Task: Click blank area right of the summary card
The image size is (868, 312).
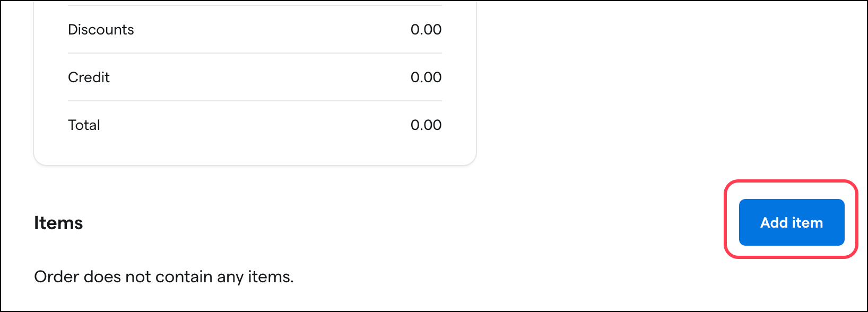Action: click(x=669, y=85)
